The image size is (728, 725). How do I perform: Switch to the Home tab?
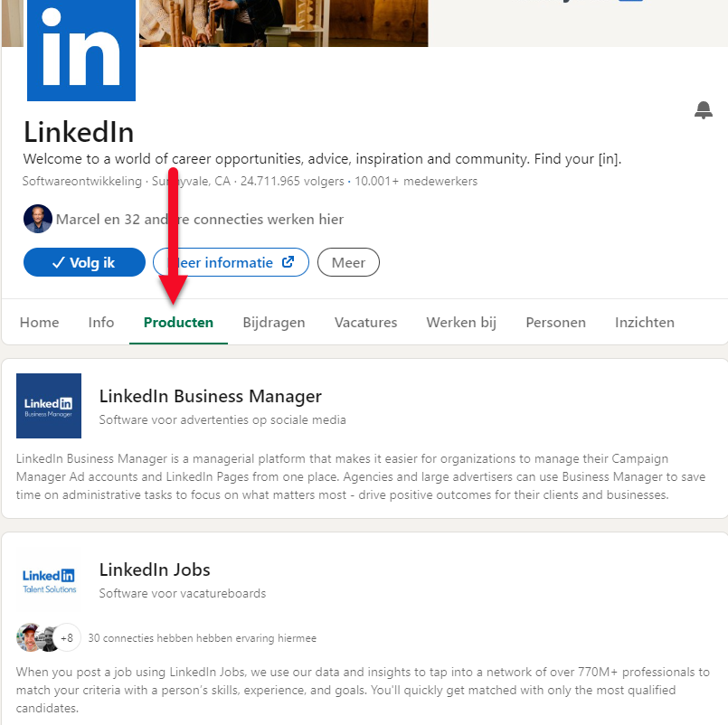tap(40, 322)
